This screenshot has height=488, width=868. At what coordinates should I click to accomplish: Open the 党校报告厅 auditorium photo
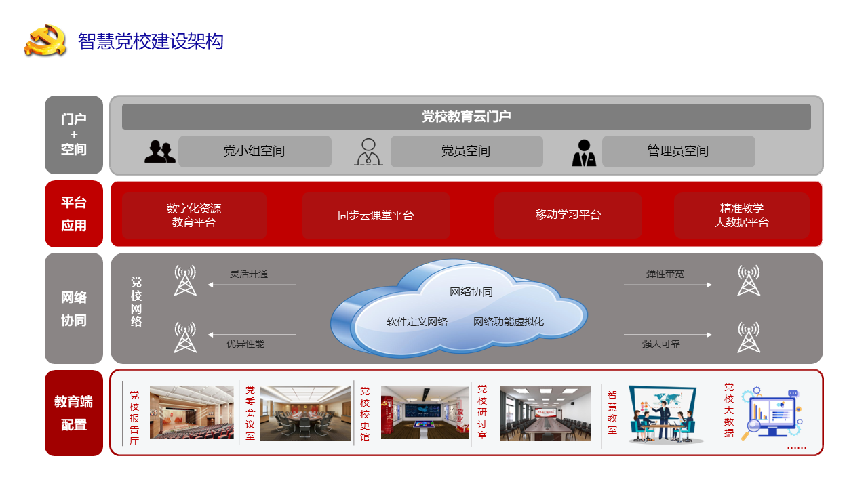pyautogui.click(x=191, y=413)
